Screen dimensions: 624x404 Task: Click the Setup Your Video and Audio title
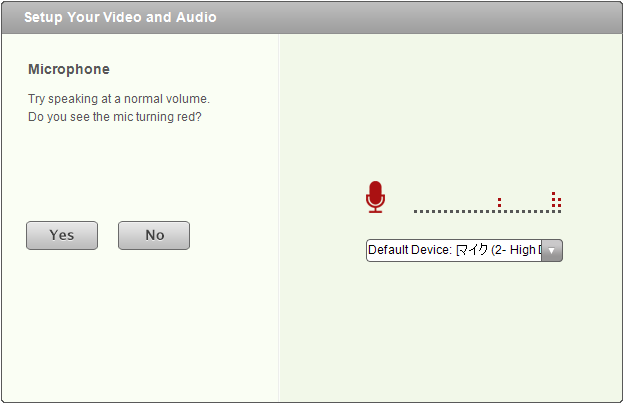pyautogui.click(x=120, y=17)
